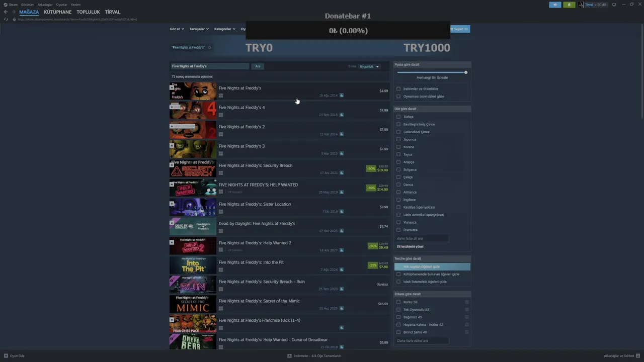Check İstek listemdeki öğeleri gizle
Viewport: 644px width, 362px height.
pyautogui.click(x=398, y=282)
